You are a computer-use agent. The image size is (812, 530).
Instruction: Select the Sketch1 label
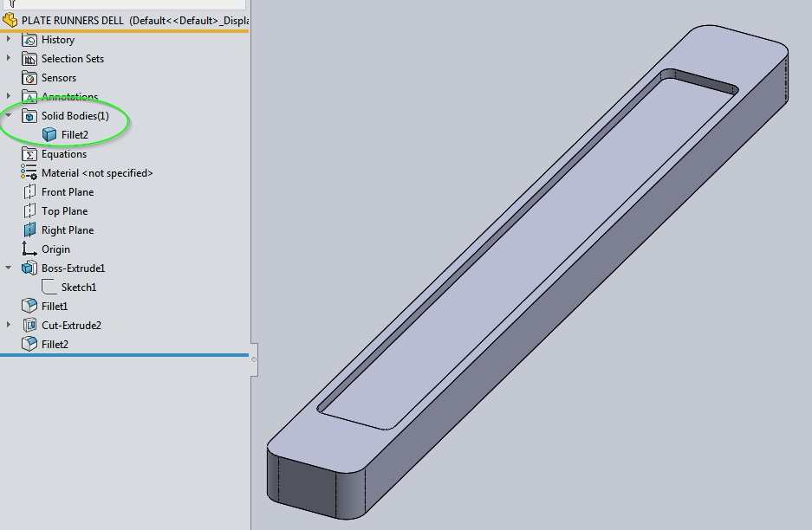point(79,288)
